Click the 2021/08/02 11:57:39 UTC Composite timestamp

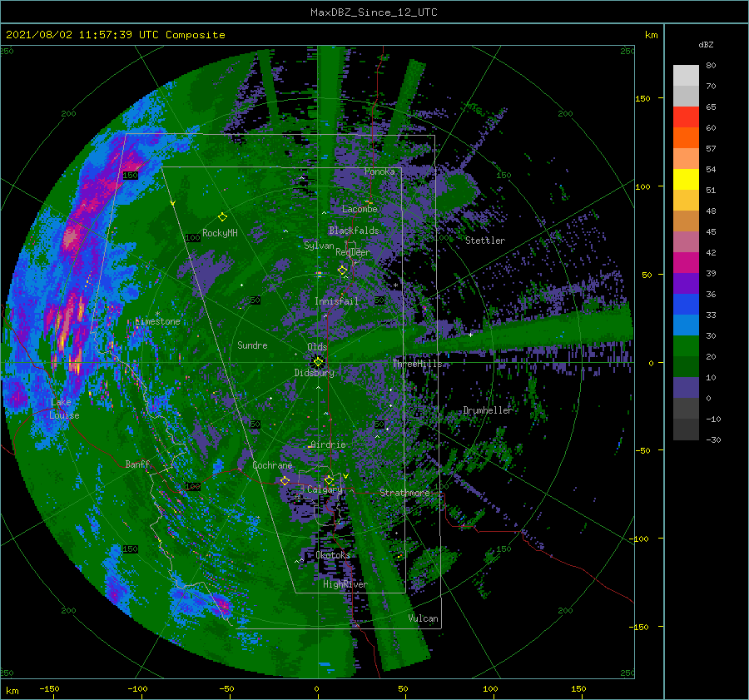115,35
